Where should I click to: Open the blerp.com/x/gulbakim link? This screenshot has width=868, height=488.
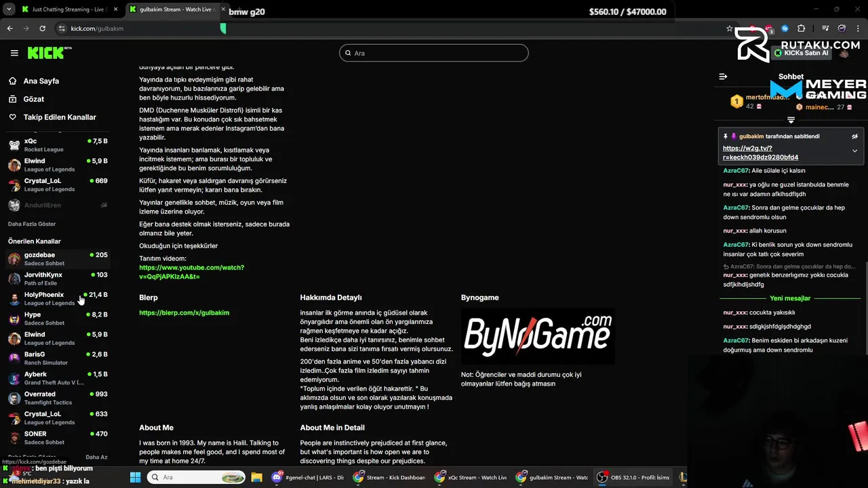click(184, 312)
